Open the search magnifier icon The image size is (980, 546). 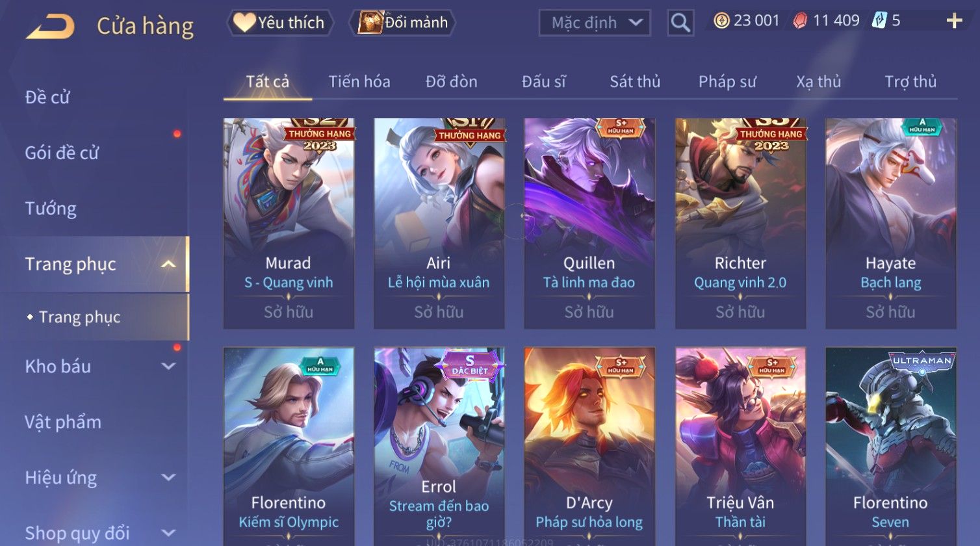click(680, 23)
